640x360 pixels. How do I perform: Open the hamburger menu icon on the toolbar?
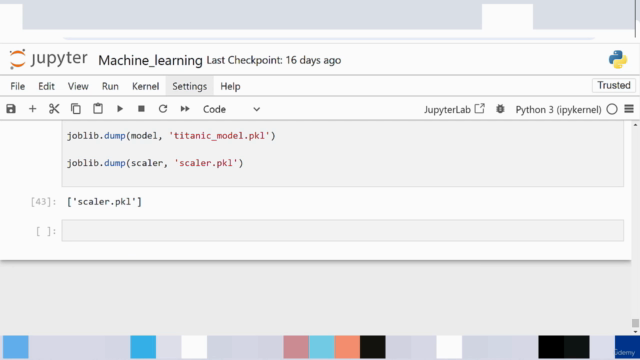[x=629, y=109]
